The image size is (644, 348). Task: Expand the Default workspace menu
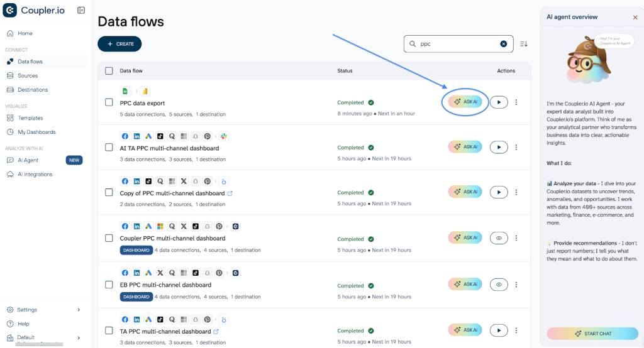click(x=79, y=337)
